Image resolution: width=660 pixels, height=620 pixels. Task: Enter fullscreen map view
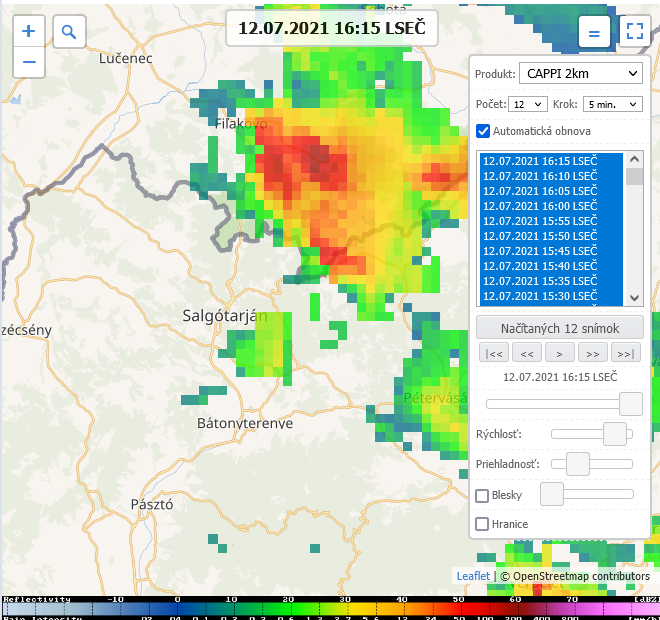[634, 32]
